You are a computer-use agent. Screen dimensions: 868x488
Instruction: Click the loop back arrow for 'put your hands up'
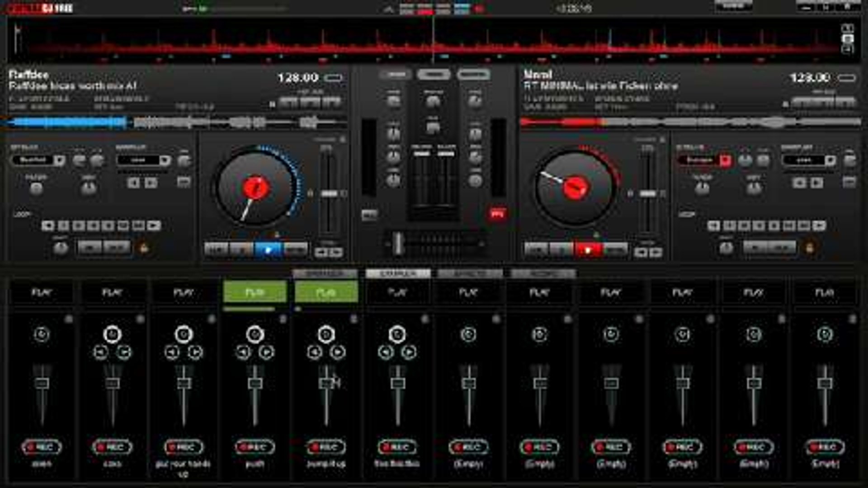tap(172, 352)
